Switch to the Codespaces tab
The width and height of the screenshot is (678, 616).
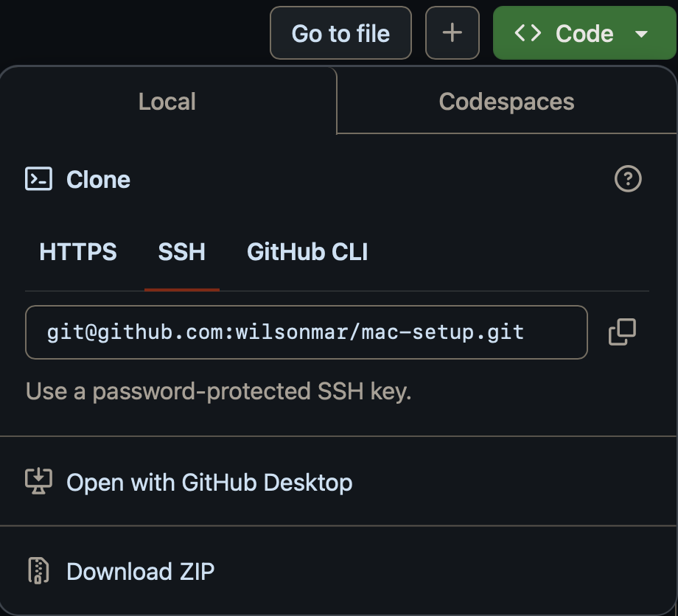[507, 102]
